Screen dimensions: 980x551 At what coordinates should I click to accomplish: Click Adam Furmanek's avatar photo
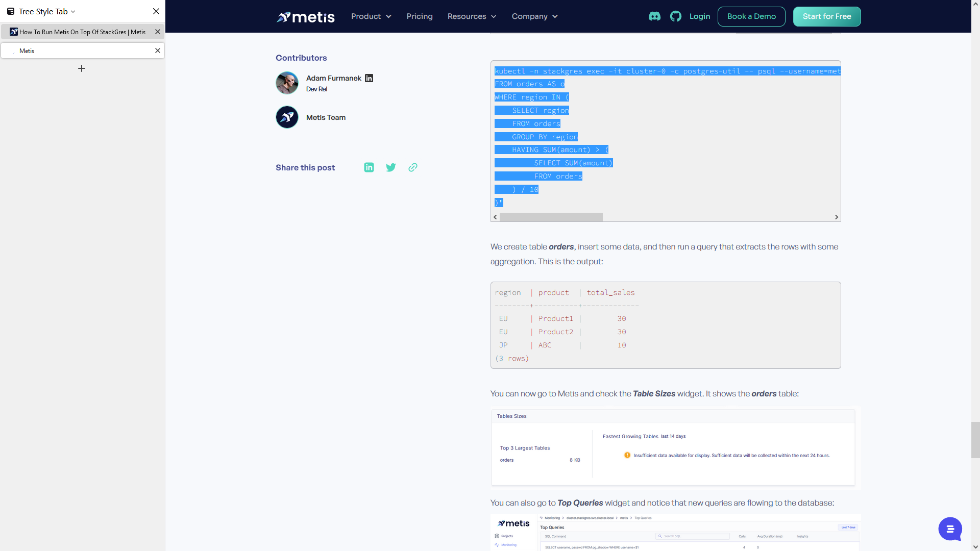coord(287,83)
